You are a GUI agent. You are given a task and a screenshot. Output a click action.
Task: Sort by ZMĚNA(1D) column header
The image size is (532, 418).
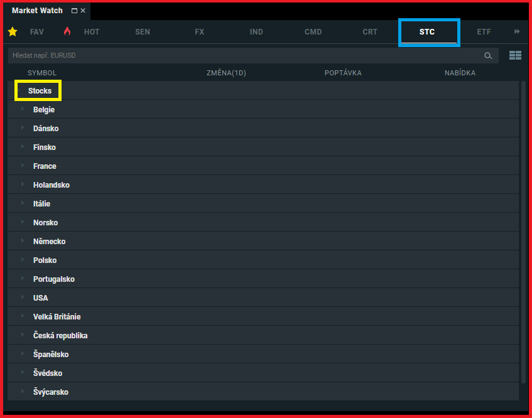226,73
